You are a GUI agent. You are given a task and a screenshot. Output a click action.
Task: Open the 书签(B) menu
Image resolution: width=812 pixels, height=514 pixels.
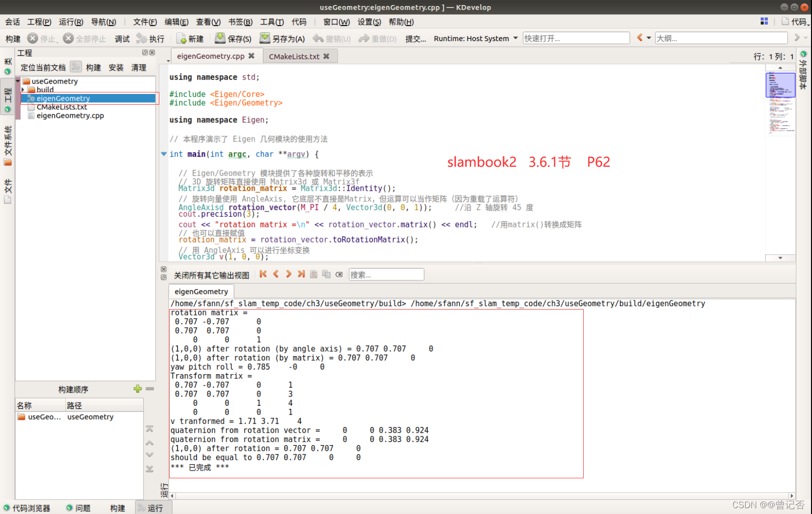coord(241,22)
